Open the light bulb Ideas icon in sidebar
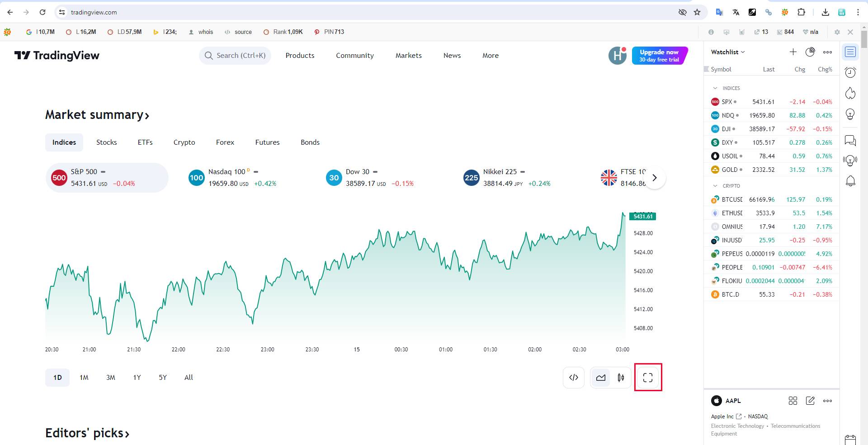The image size is (868, 445). tap(850, 114)
